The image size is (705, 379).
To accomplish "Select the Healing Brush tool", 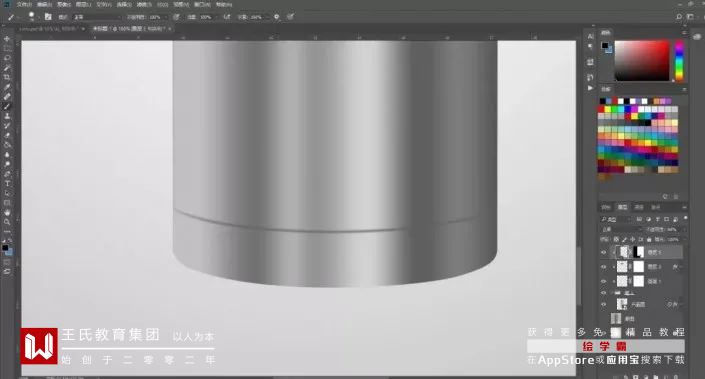I will [7, 96].
